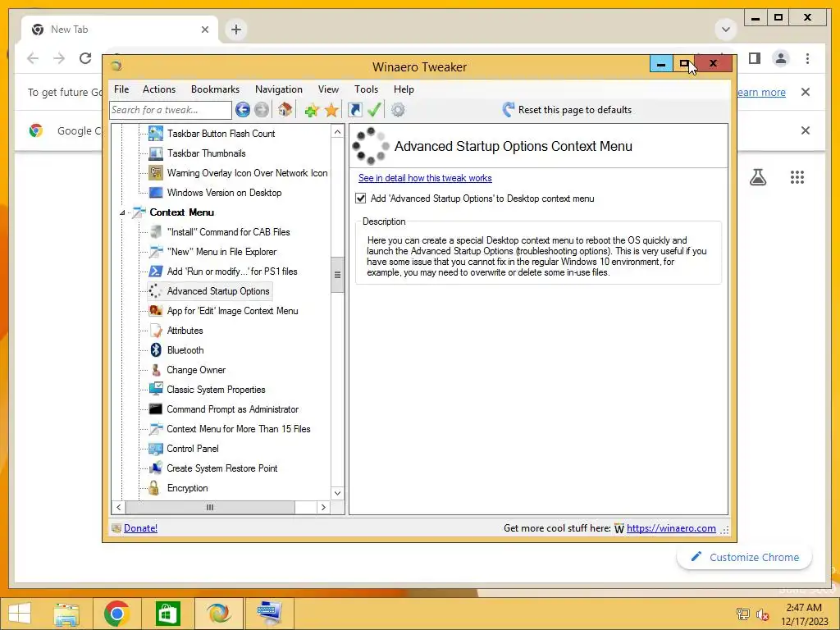Click the tree scroll up arrow
Screen dimensions: 840x630
click(337, 132)
